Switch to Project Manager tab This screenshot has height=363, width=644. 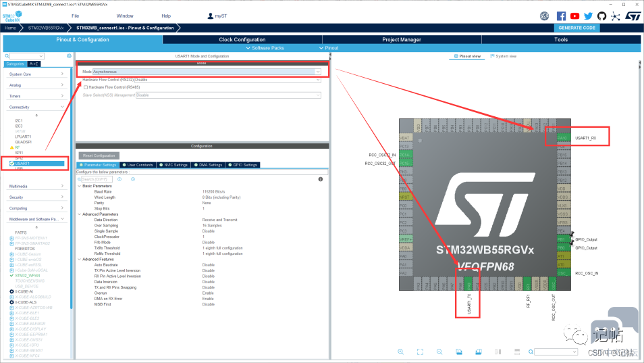[x=402, y=39]
